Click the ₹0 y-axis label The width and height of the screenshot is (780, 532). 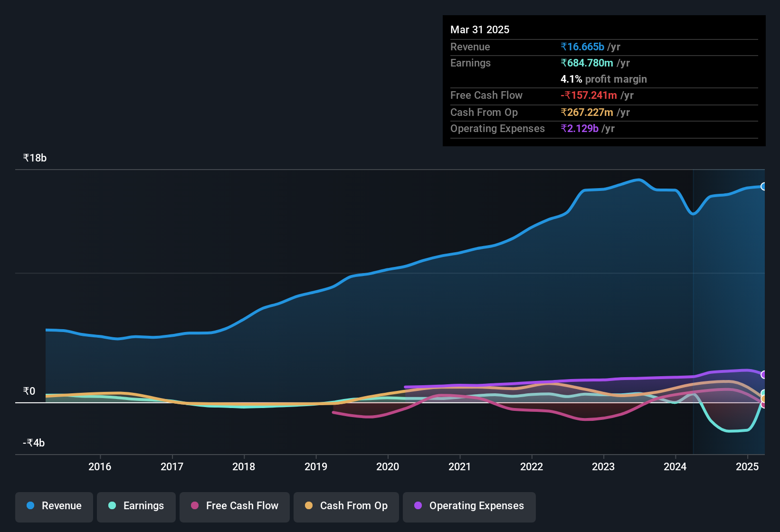29,391
